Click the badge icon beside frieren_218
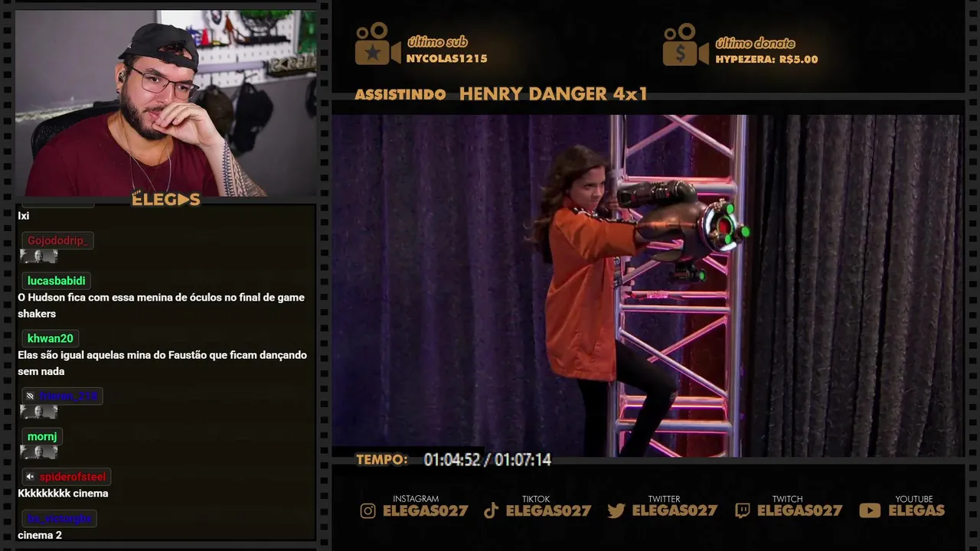 coord(30,396)
